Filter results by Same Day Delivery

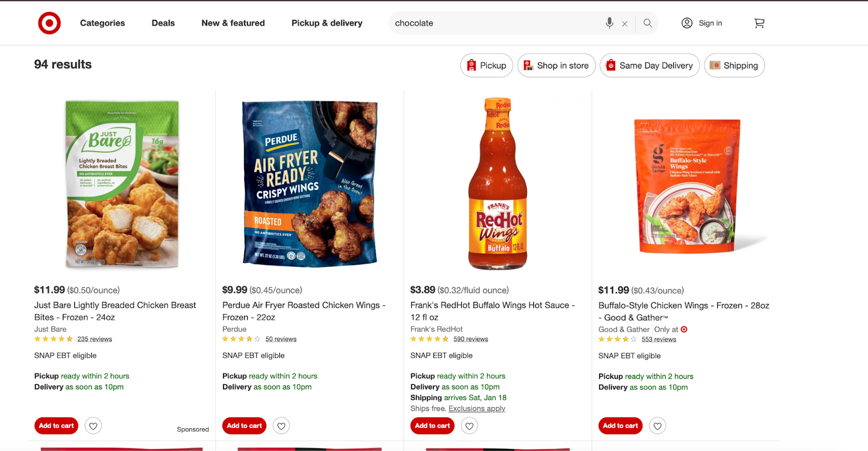[x=649, y=66]
